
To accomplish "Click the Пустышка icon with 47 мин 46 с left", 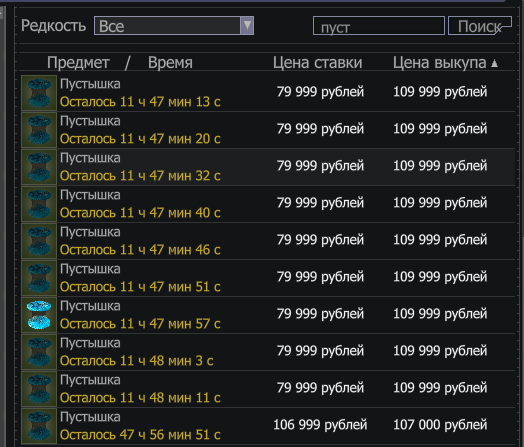I will pyautogui.click(x=39, y=241).
